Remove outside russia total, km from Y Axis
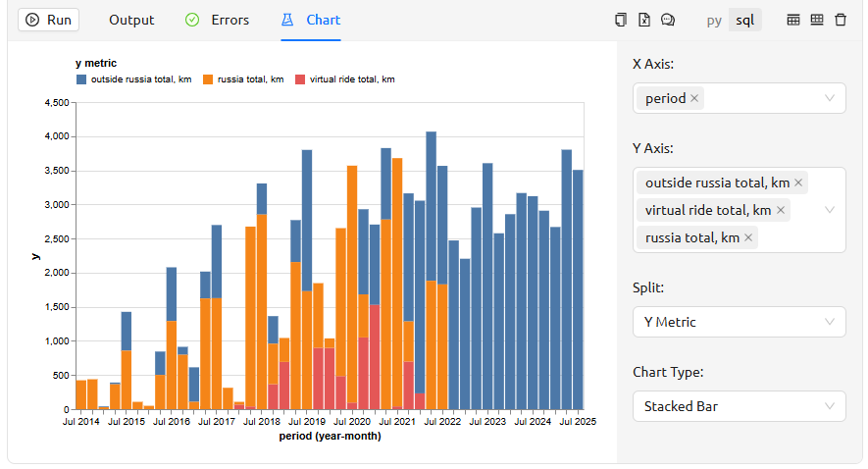This screenshot has height=469, width=868. (798, 182)
